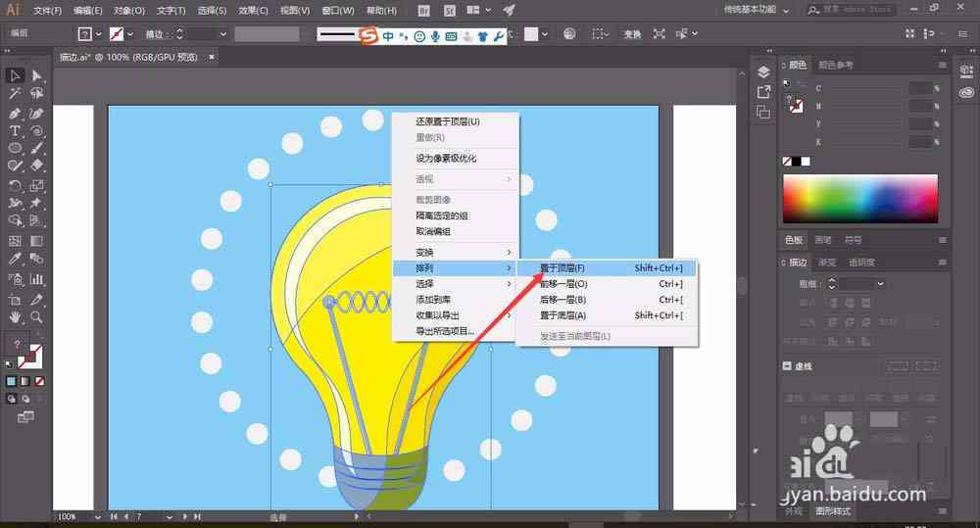Reset default fill and stroke

coord(9,364)
